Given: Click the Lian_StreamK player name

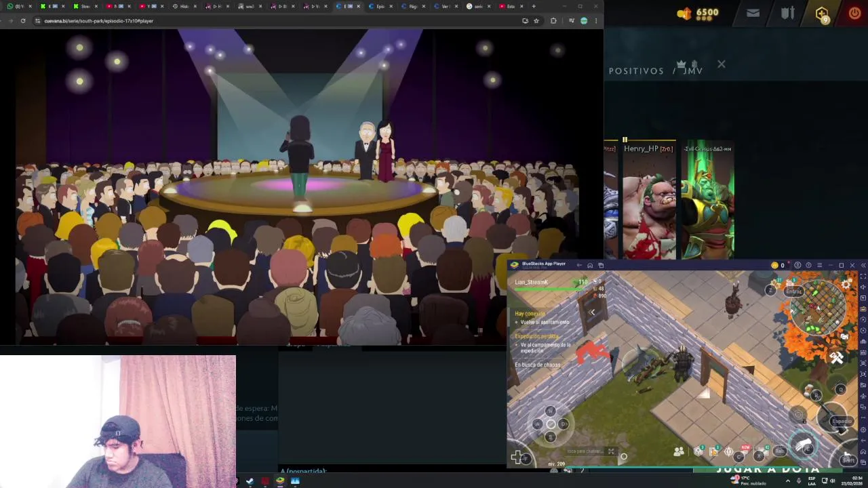Looking at the screenshot, I should (x=532, y=282).
